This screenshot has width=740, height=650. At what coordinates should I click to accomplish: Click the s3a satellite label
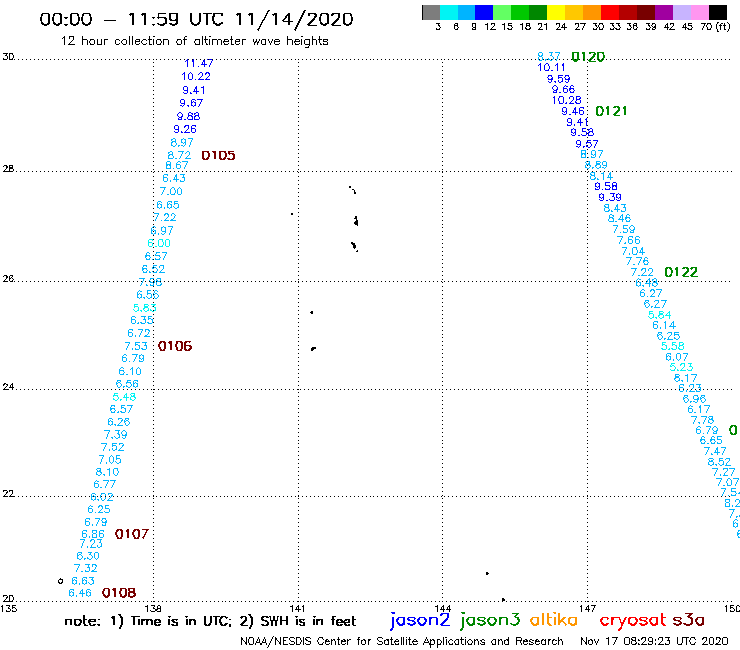[x=689, y=620]
